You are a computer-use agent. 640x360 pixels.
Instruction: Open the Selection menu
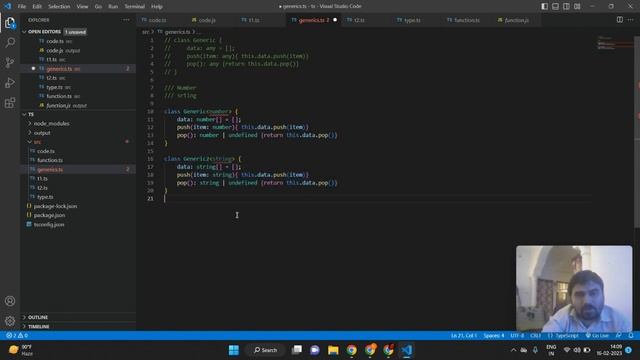click(x=59, y=7)
